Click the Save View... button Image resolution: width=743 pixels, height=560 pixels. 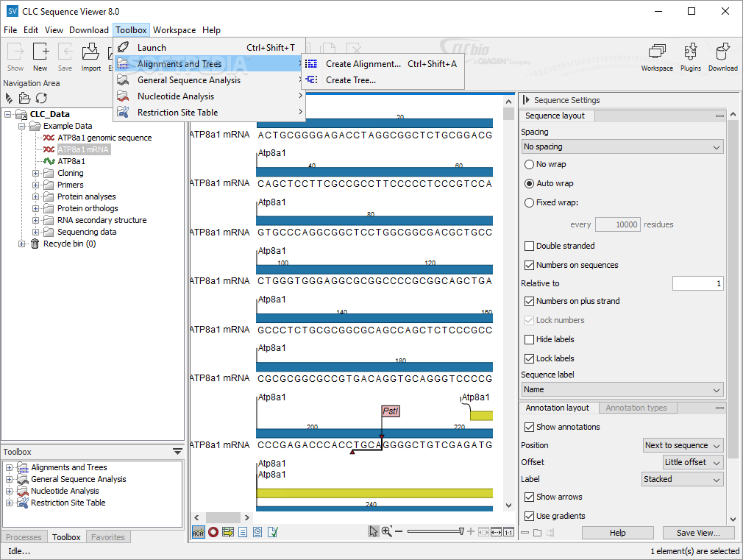click(698, 533)
